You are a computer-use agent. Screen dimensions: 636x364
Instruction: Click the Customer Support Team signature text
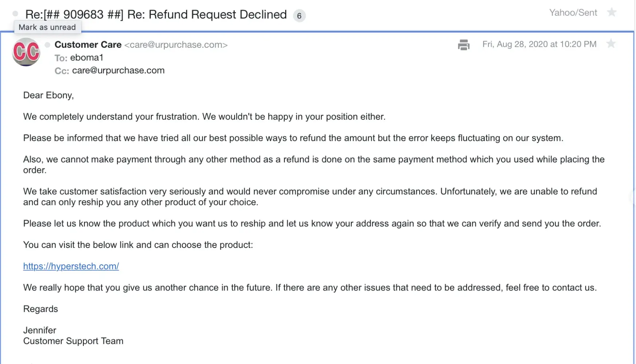[x=73, y=341]
